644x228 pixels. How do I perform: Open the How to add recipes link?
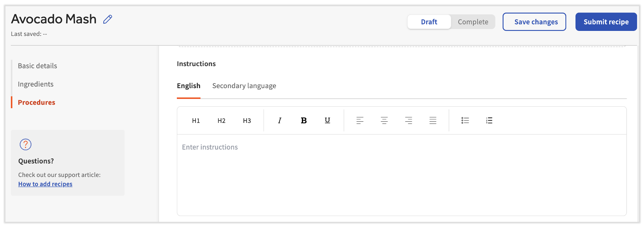(45, 184)
